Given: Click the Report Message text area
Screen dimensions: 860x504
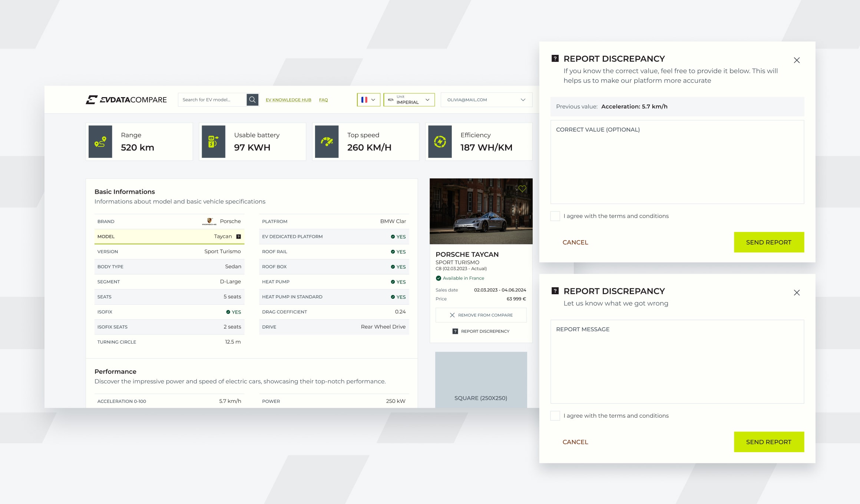Looking at the screenshot, I should click(677, 362).
